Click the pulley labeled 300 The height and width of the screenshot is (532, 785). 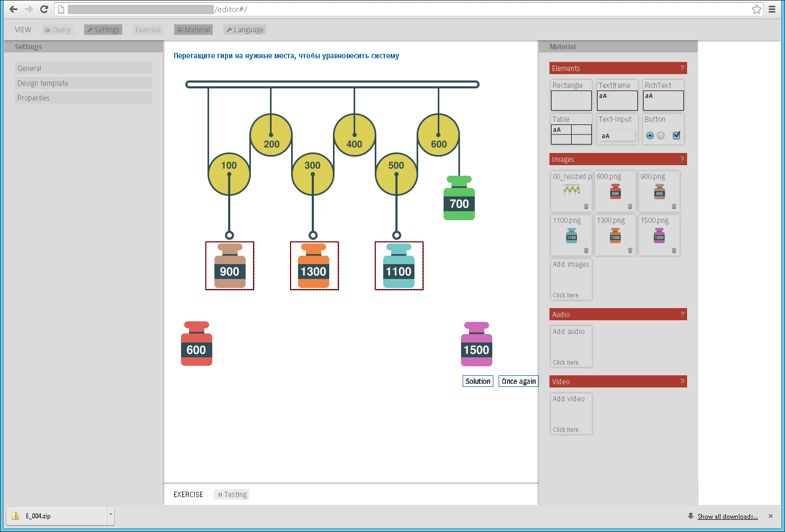[x=313, y=175]
